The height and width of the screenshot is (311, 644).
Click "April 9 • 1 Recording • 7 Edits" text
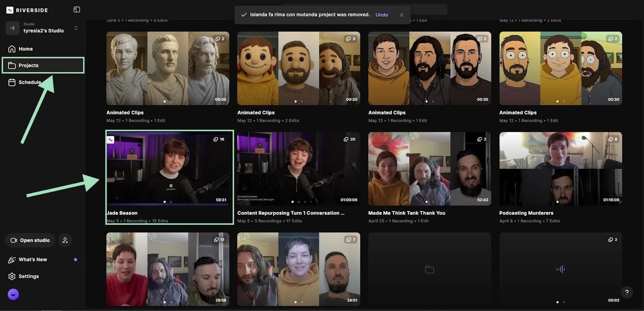pyautogui.click(x=529, y=221)
